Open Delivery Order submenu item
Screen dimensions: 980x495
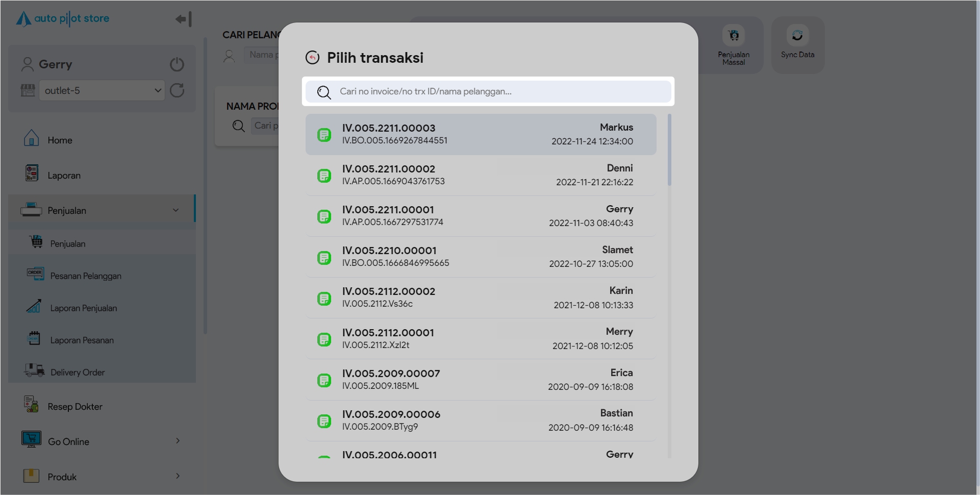tap(77, 373)
